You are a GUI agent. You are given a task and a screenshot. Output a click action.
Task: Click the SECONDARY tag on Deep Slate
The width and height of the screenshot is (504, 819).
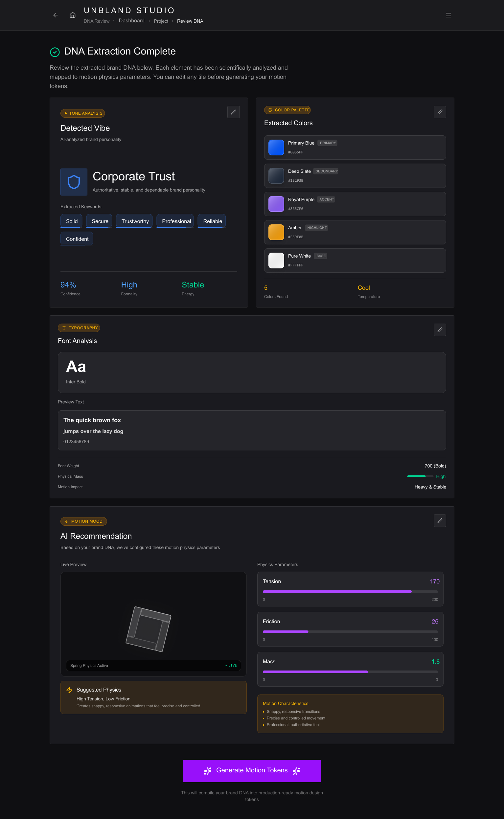(x=326, y=171)
